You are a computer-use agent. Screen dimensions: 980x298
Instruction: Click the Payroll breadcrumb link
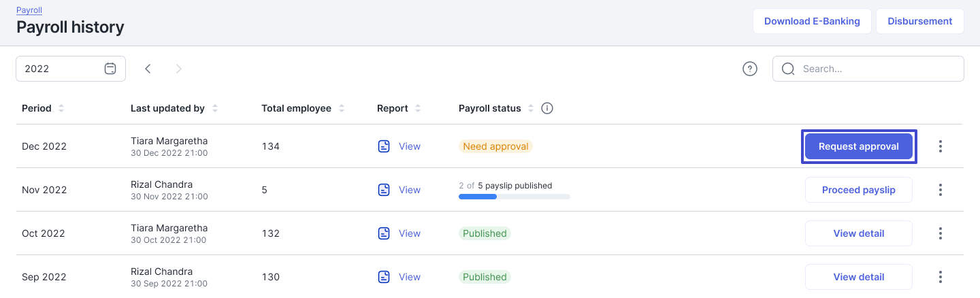click(x=29, y=11)
